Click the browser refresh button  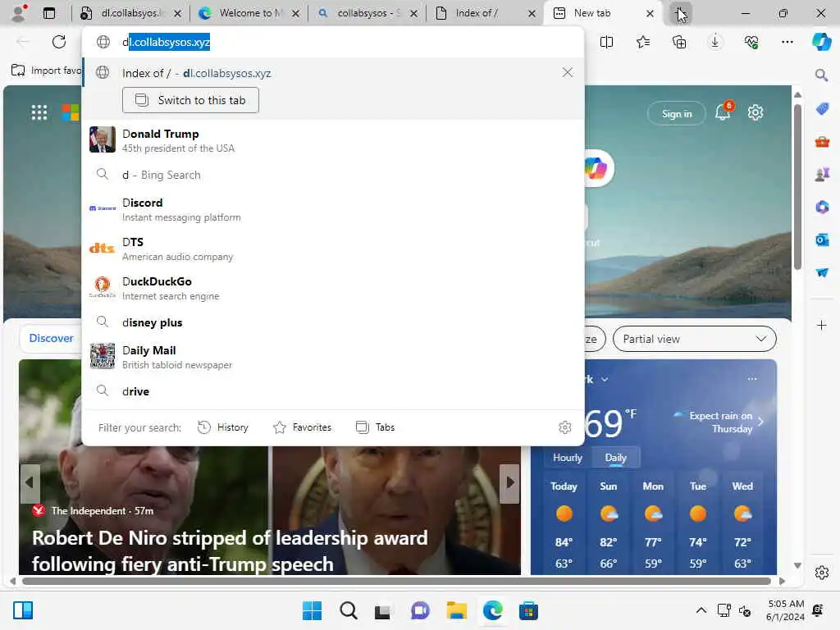pos(59,42)
